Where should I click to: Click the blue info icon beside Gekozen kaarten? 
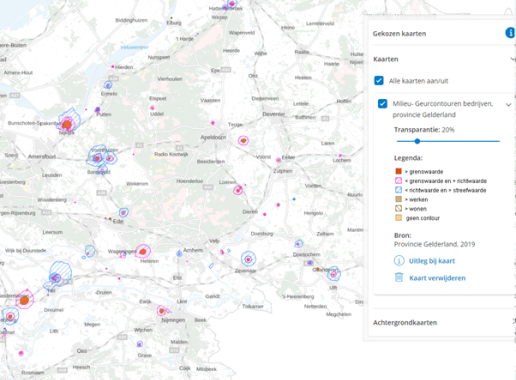(x=510, y=33)
